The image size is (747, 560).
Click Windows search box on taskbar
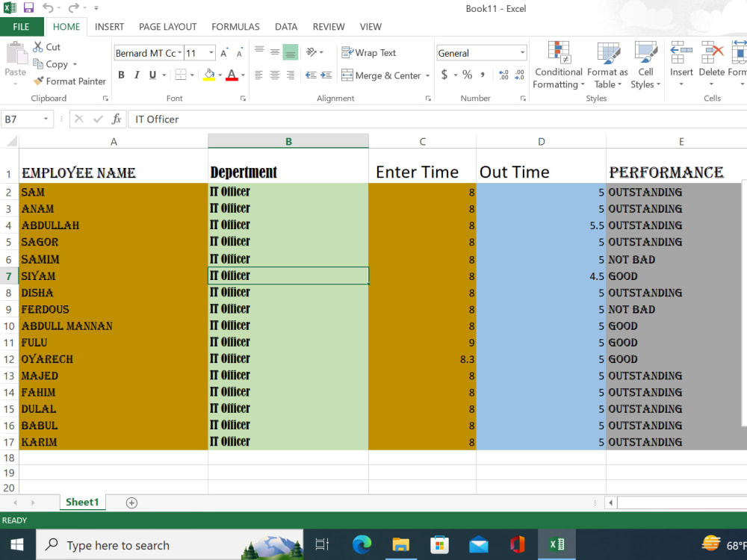[x=170, y=545]
